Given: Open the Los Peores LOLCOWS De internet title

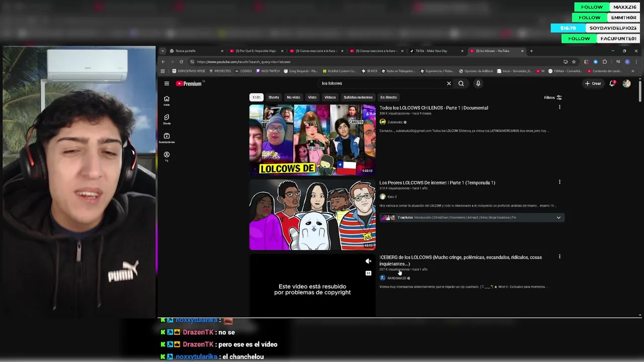Looking at the screenshot, I should tap(437, 183).
